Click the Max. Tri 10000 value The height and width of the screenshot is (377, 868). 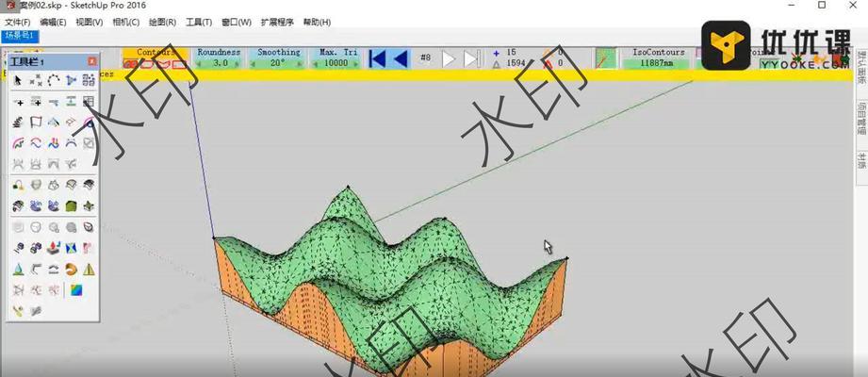(335, 63)
